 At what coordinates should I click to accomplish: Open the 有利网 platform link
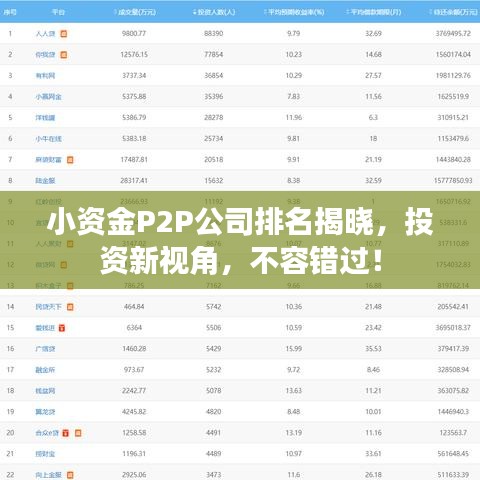(45, 76)
